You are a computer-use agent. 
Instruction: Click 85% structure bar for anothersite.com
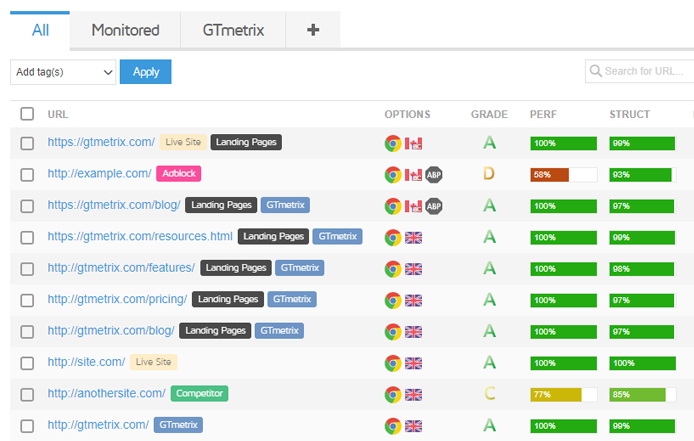point(642,395)
